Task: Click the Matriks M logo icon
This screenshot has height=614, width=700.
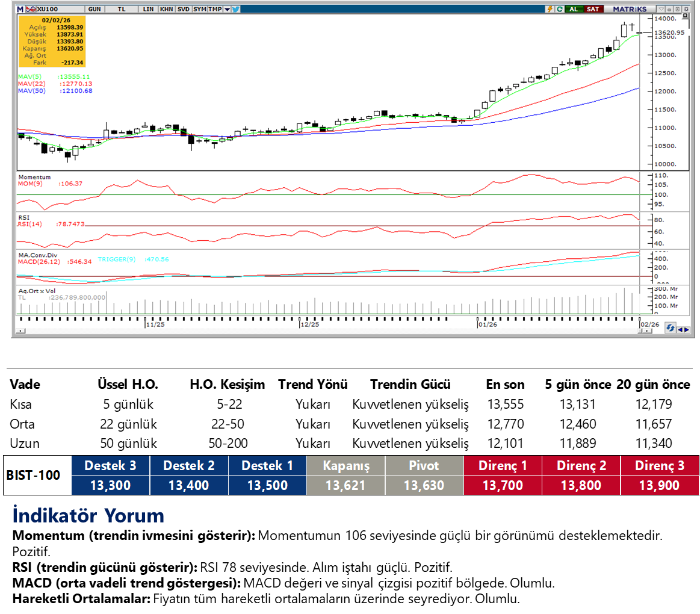Action: [20, 9]
